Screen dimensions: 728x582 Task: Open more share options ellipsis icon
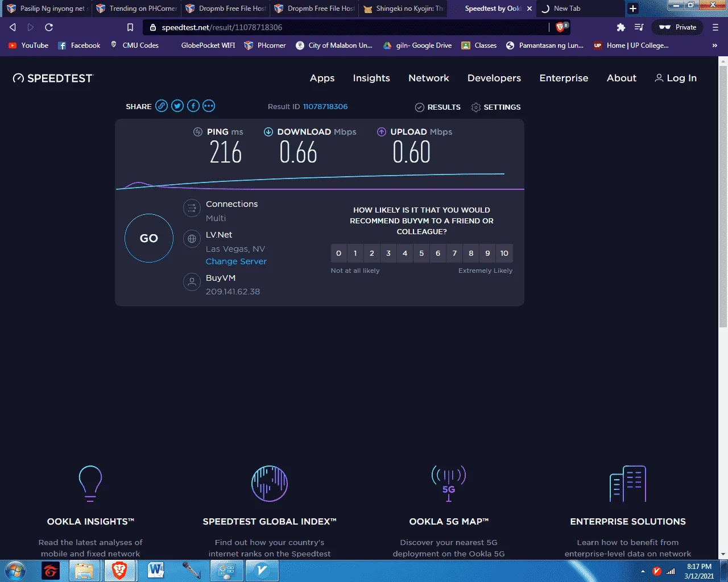[x=209, y=106]
